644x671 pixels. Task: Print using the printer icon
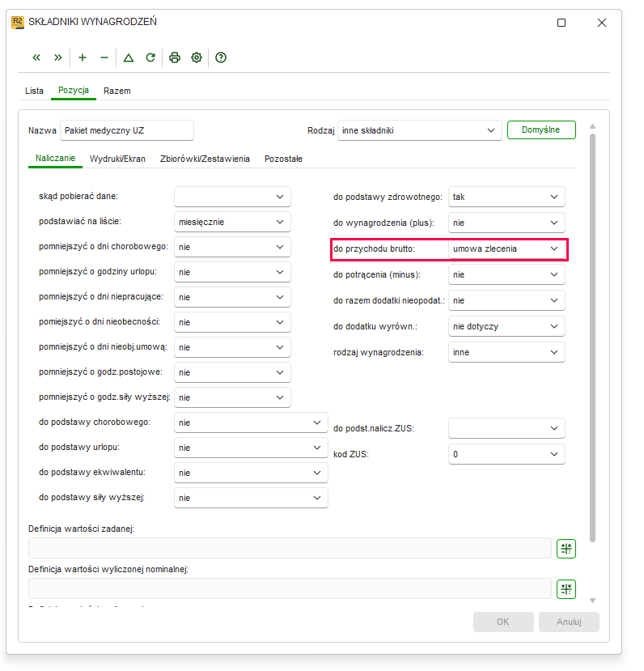175,57
